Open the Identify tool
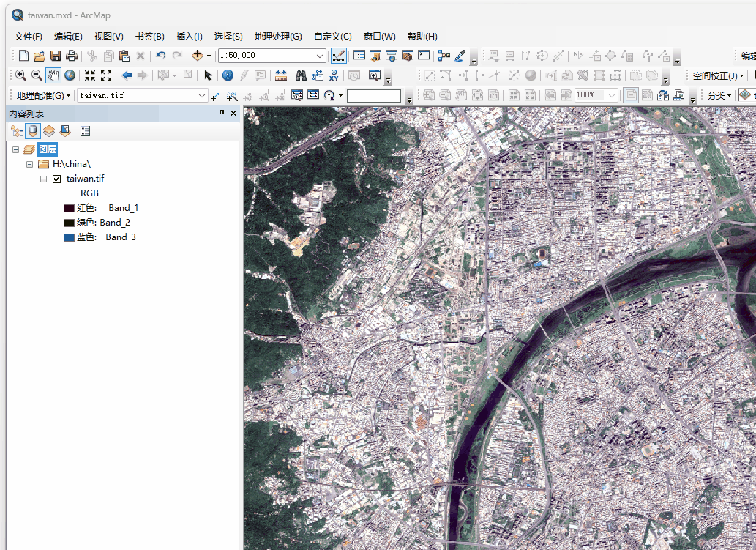Viewport: 756px width, 550px height. click(228, 75)
